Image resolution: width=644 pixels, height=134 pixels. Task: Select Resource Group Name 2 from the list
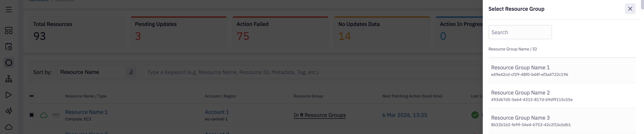[x=562, y=96]
